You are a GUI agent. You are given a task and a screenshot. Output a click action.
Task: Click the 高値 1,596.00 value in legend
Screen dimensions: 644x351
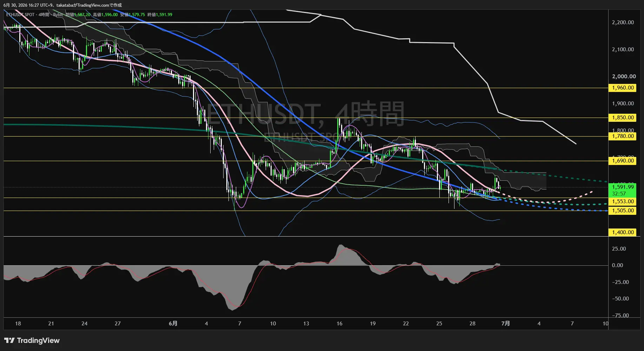pyautogui.click(x=105, y=15)
